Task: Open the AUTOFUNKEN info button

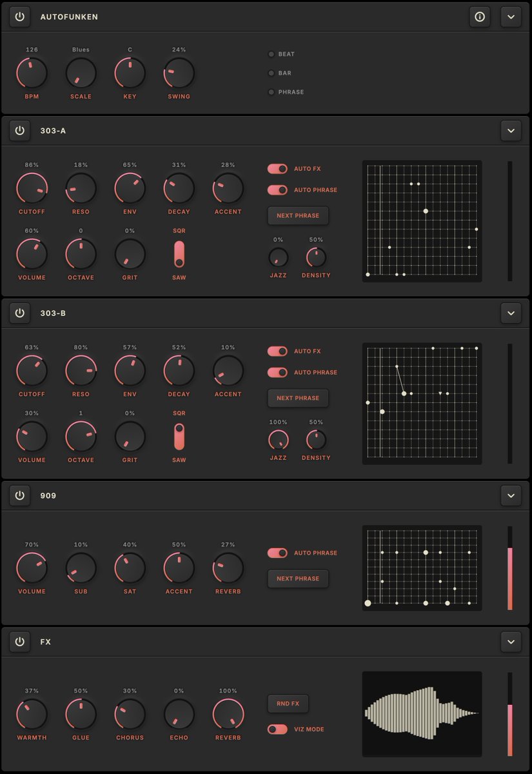Action: [479, 17]
